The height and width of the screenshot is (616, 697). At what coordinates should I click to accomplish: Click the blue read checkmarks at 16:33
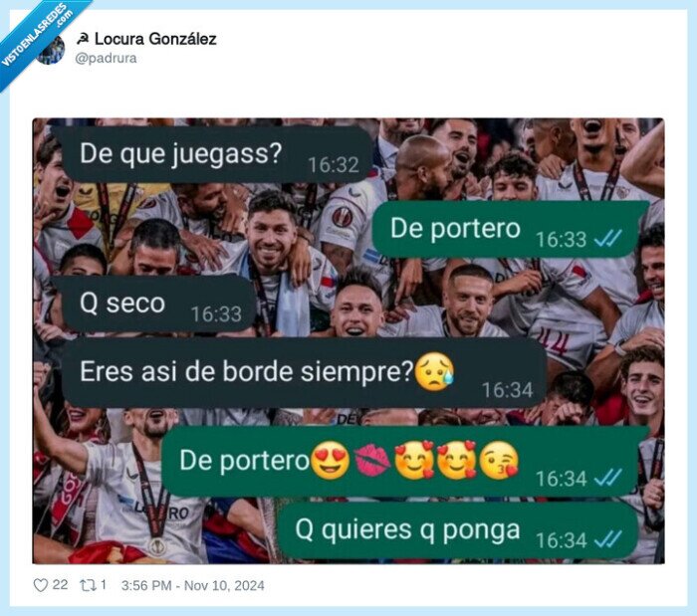[608, 239]
